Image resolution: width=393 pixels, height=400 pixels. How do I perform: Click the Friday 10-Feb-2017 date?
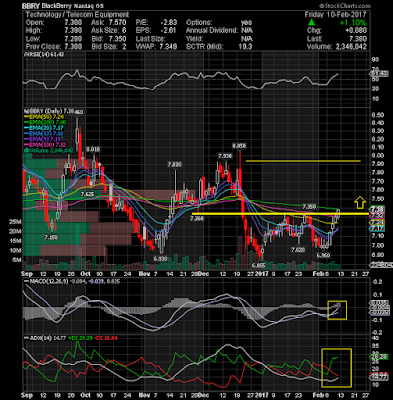point(335,15)
